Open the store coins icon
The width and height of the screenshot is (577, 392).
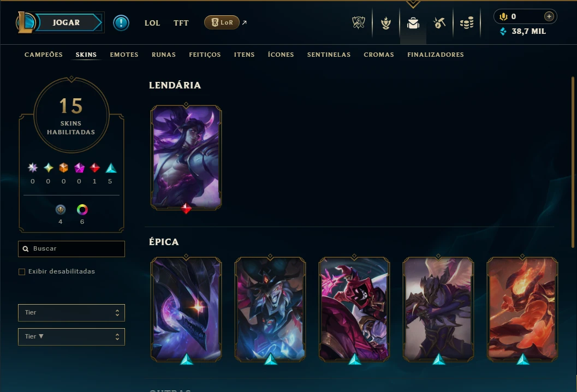click(467, 23)
